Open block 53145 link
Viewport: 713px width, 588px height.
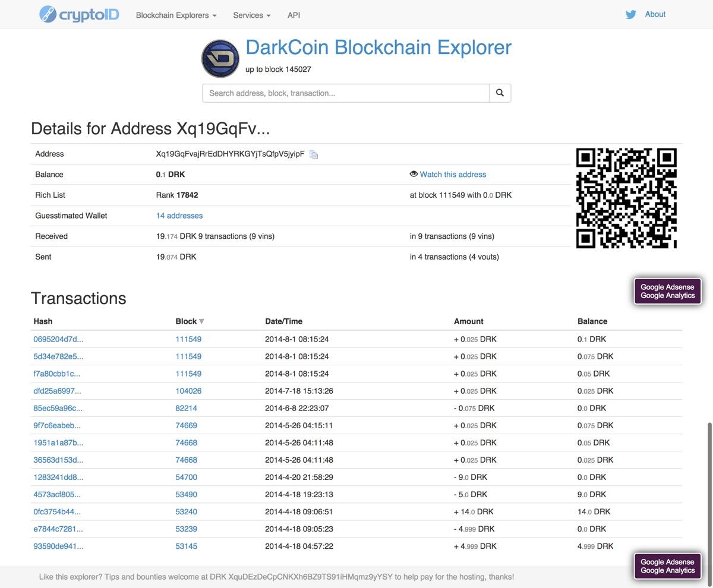pyautogui.click(x=186, y=546)
